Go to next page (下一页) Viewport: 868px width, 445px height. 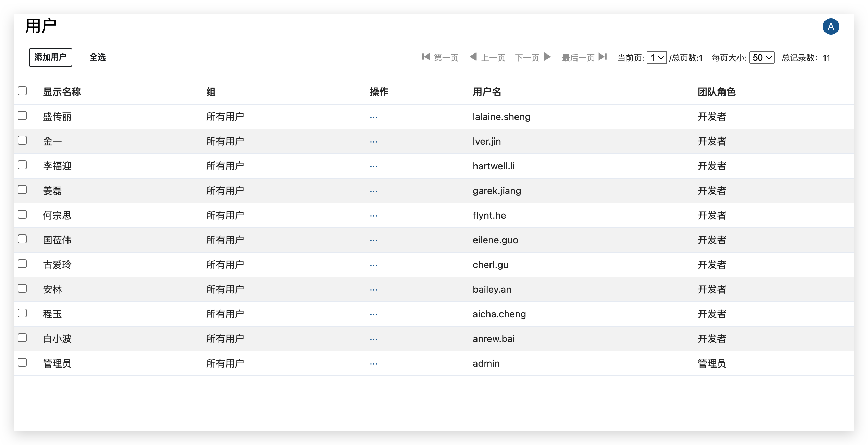coord(533,57)
